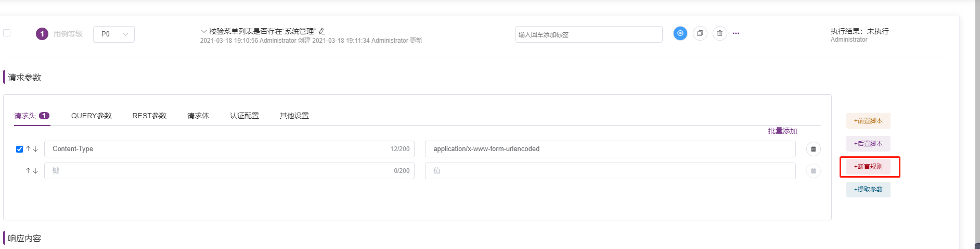Open the REST参数 tab
980x249 pixels.
(x=149, y=116)
